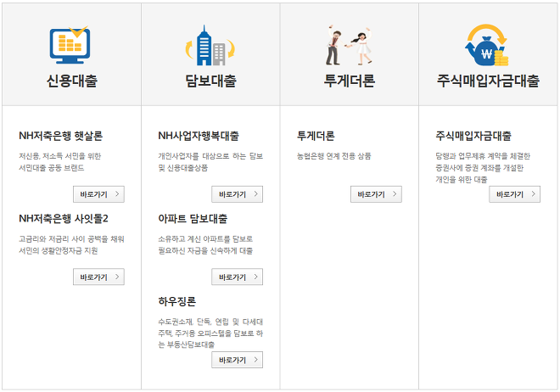Select the 아파트 담보대출 product title
This screenshot has height=392, width=560.
[193, 219]
